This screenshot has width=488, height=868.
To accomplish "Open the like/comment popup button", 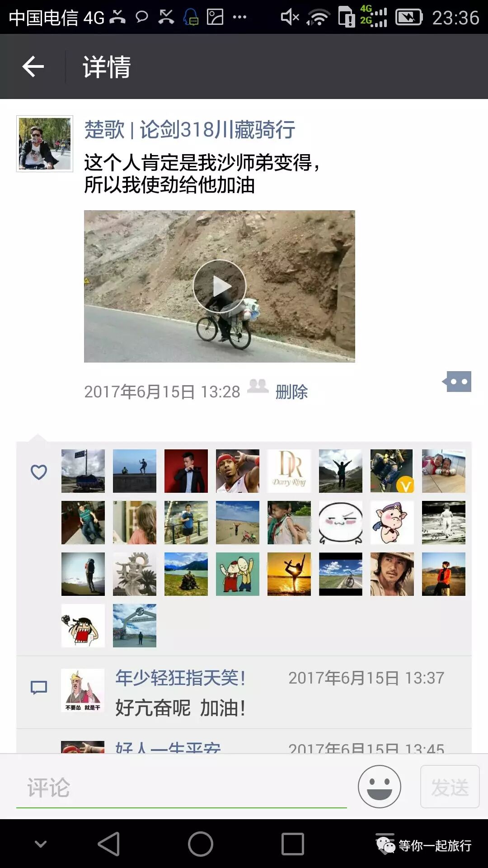I will (x=457, y=382).
